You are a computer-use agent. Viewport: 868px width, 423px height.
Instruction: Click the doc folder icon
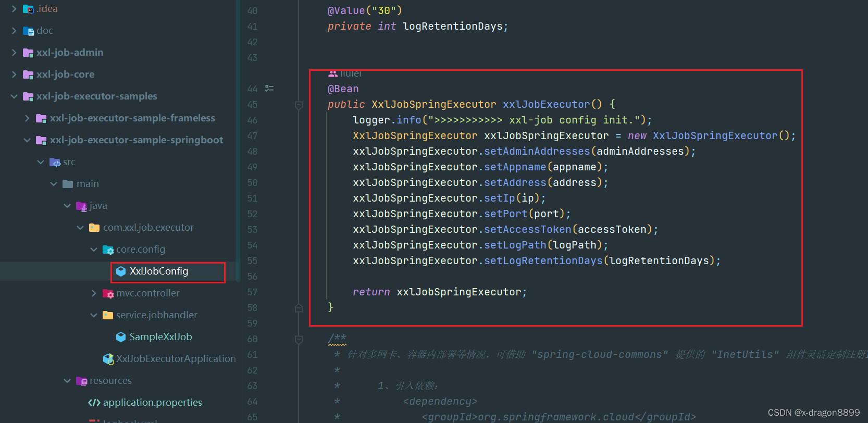(x=28, y=31)
